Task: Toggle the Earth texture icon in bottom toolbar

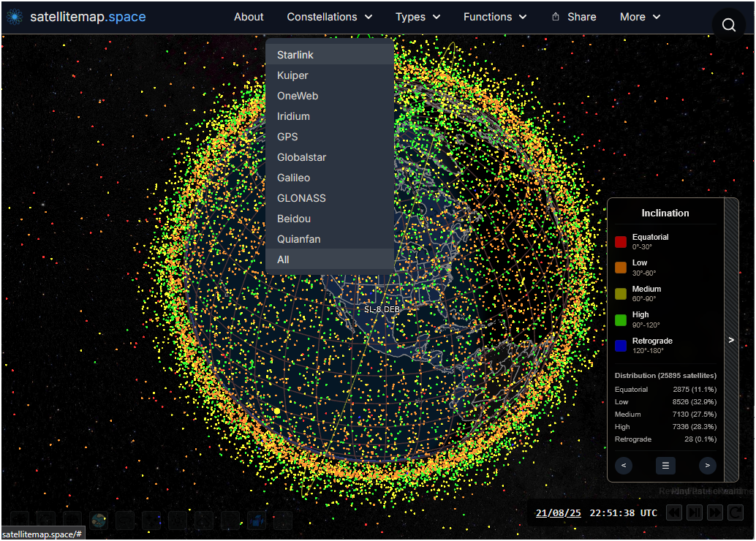Action: click(x=99, y=521)
